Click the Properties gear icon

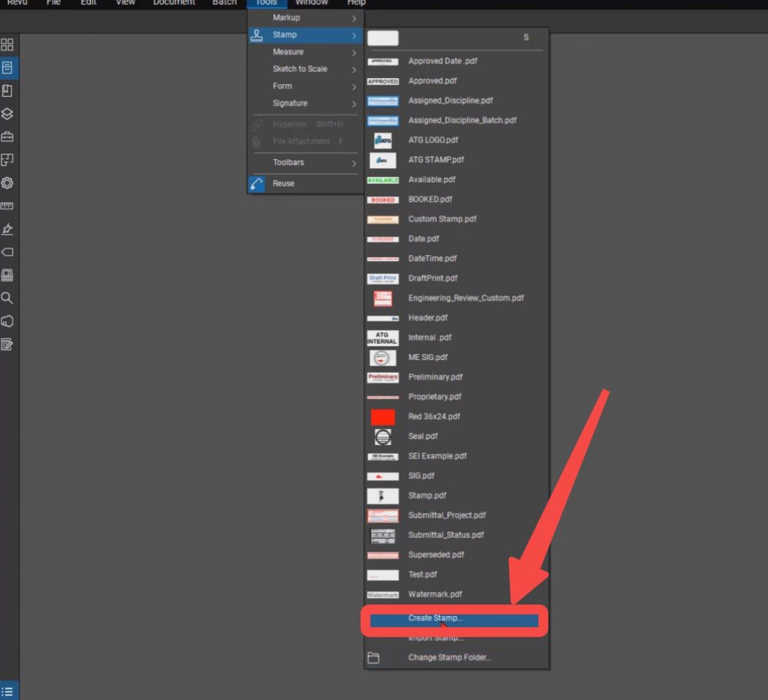[8, 182]
